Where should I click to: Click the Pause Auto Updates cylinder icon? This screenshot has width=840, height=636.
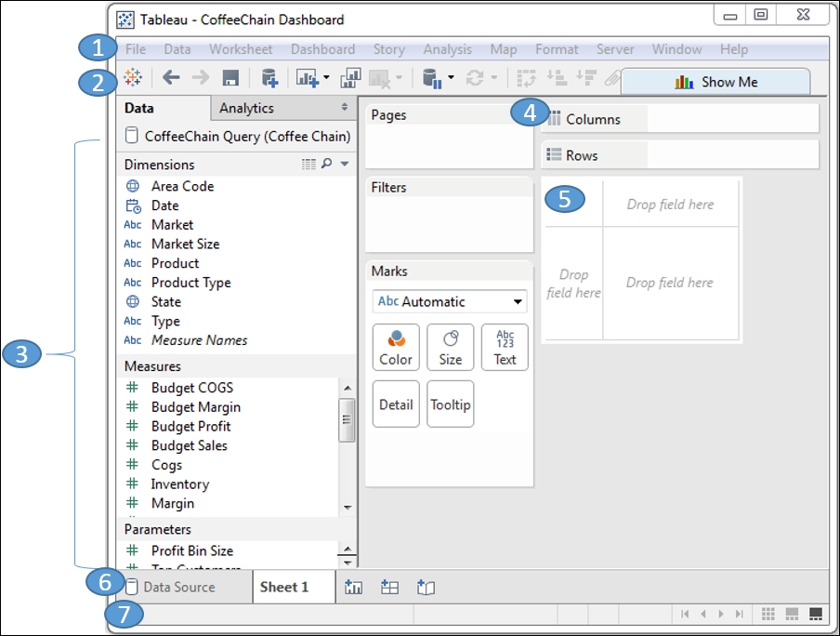432,78
